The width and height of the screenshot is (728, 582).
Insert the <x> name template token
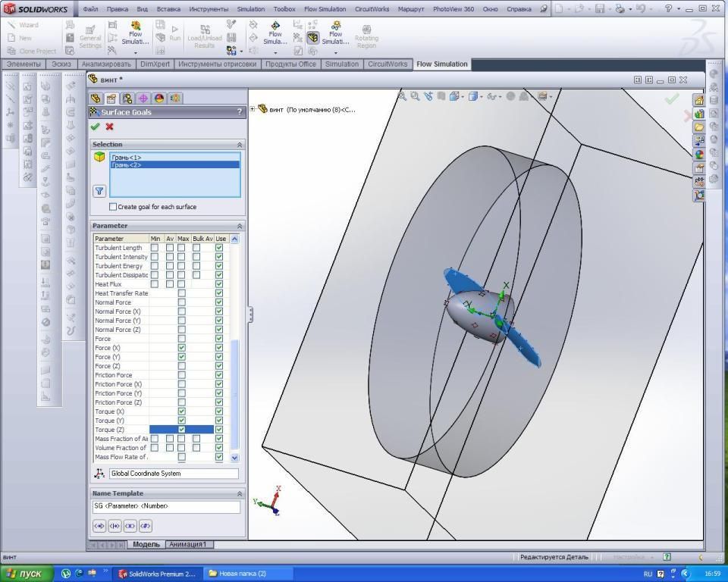(130, 526)
